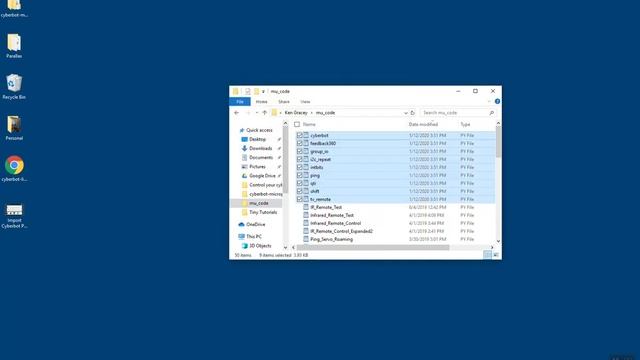Uncheck the intbits file checkbox
The image size is (640, 360).
(300, 167)
